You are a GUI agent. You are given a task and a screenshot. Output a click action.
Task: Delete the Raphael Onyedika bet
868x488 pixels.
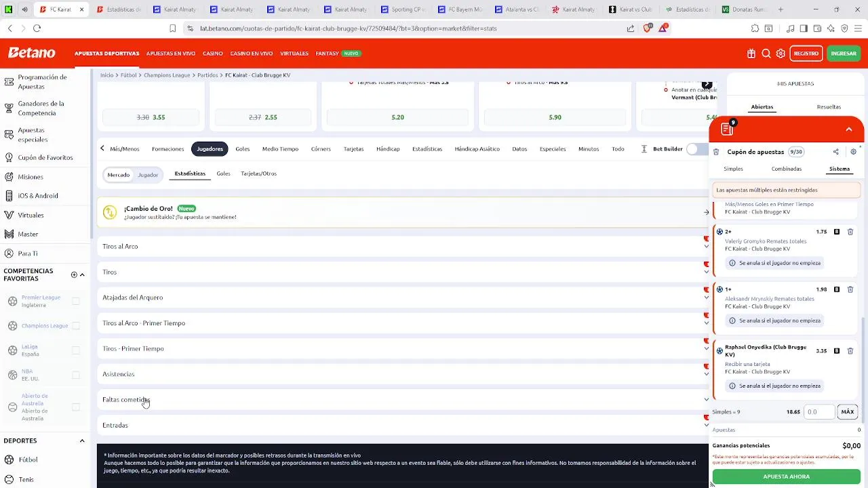tap(850, 351)
